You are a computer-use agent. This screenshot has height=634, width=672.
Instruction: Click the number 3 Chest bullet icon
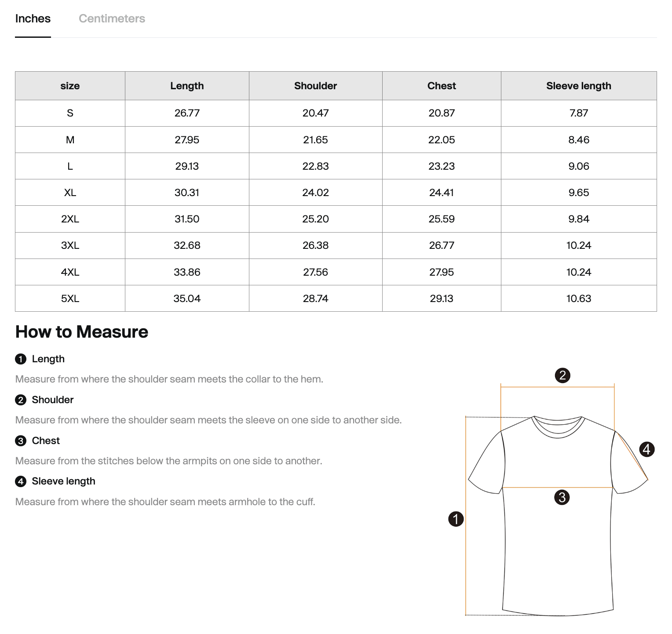click(21, 441)
